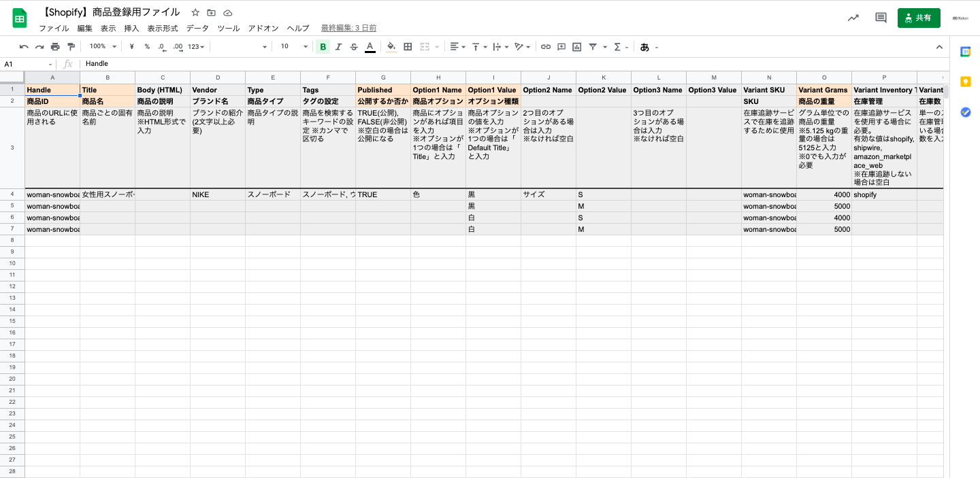The image size is (980, 478).
Task: Select the NIKE cell
Action: click(218, 194)
